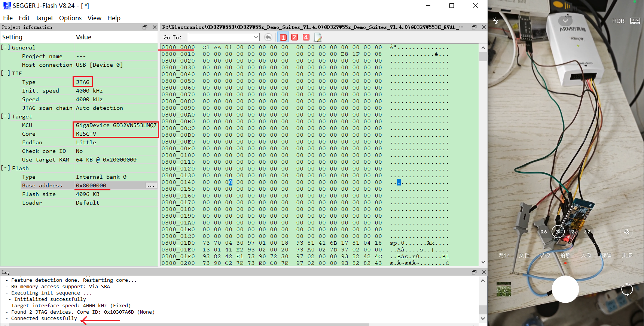Select the 0.6 zoom level in camera
This screenshot has height=326, width=644.
point(544,232)
